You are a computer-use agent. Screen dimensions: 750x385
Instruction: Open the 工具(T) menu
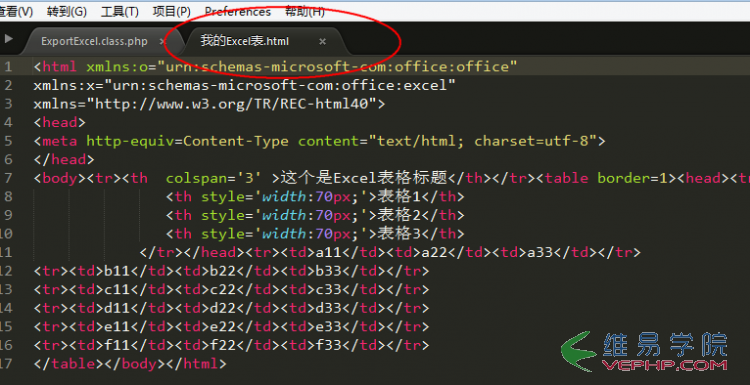pos(120,12)
